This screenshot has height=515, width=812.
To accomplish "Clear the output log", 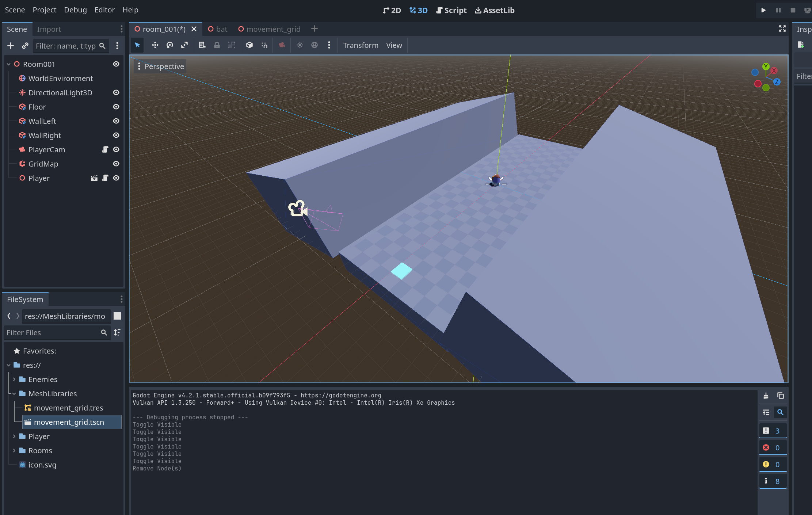I will coord(766,396).
